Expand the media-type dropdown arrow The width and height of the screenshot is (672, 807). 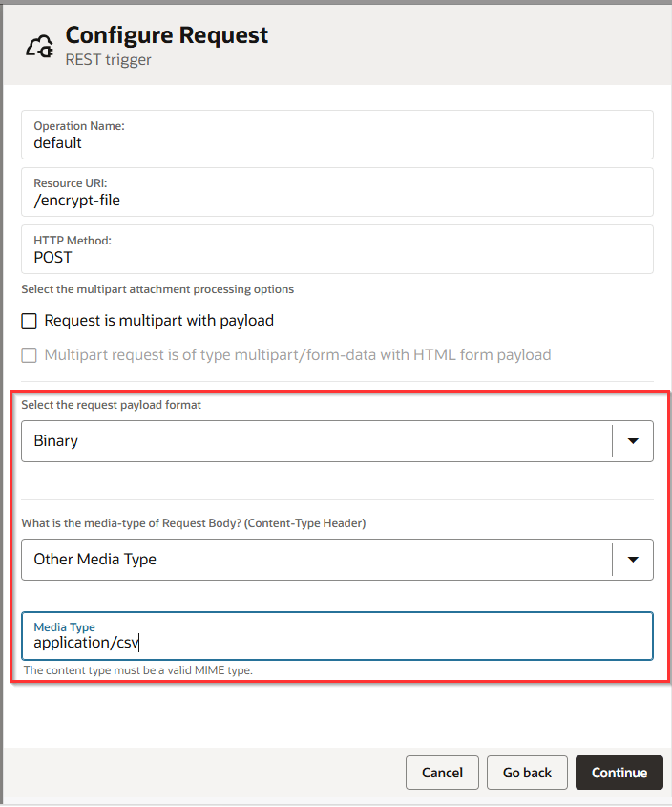coord(633,560)
